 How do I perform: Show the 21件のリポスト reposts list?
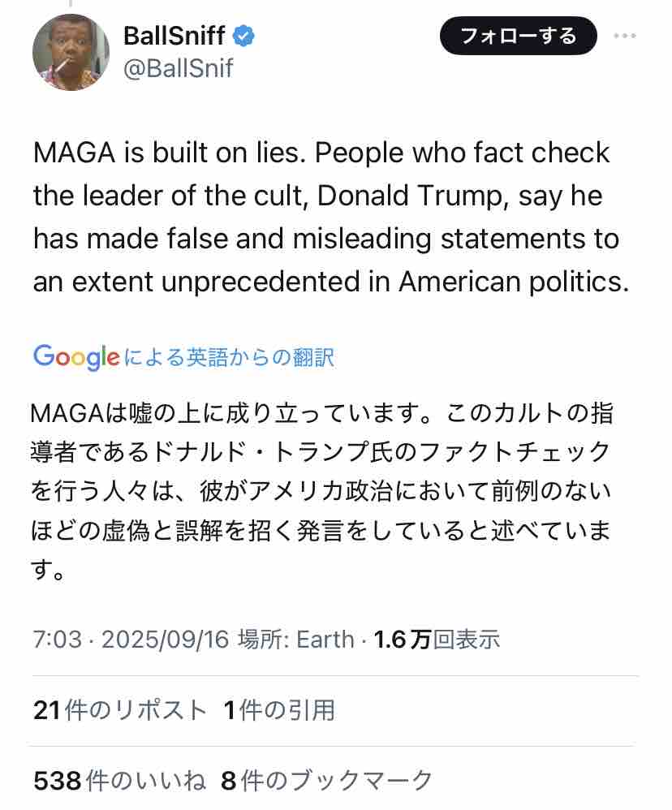tap(120, 710)
